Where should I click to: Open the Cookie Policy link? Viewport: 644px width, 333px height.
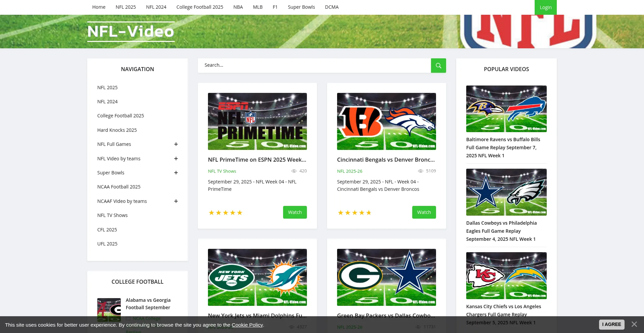click(247, 325)
